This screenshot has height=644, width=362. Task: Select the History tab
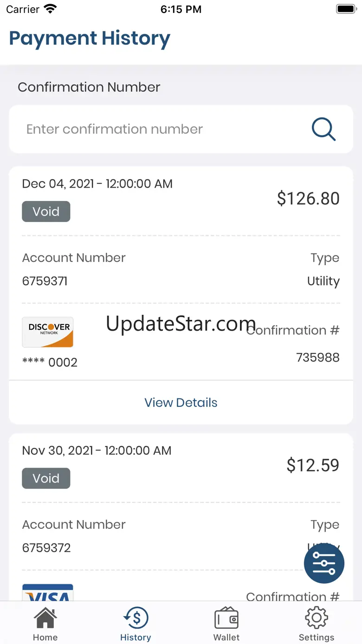[x=136, y=624]
